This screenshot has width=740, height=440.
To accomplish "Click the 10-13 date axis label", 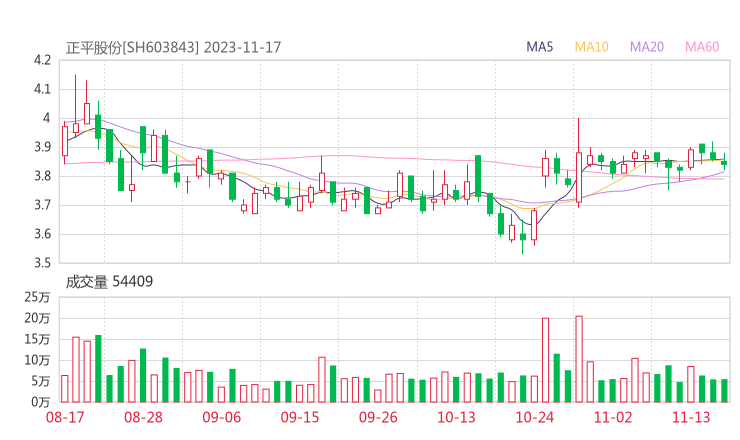I will tap(456, 417).
